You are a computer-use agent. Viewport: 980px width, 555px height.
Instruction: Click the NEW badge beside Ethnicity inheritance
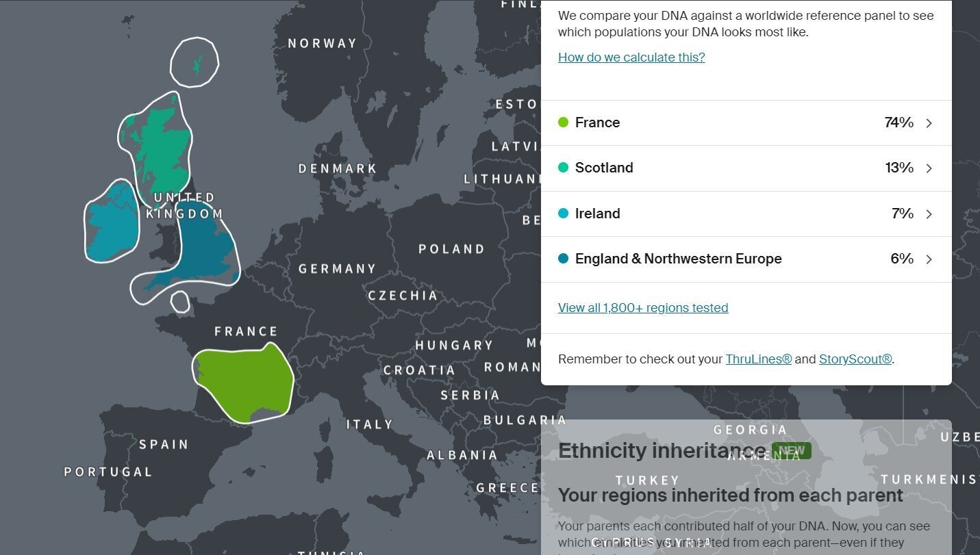(x=792, y=451)
